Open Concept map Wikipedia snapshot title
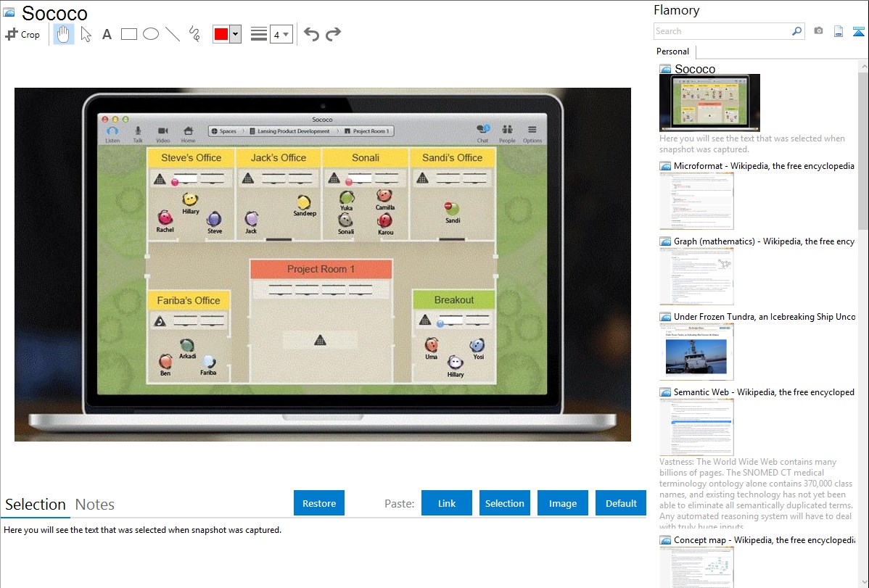 (764, 539)
